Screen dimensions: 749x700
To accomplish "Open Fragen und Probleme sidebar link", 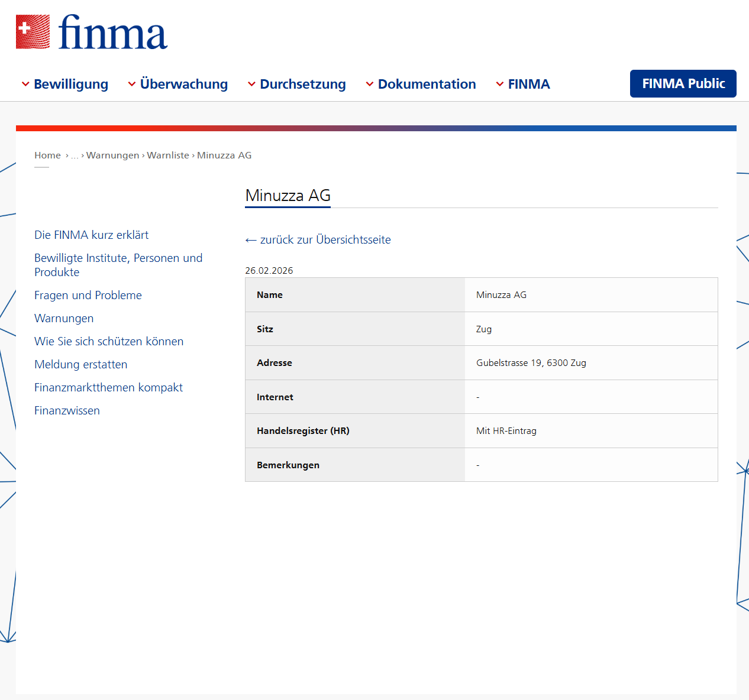I will tap(88, 295).
